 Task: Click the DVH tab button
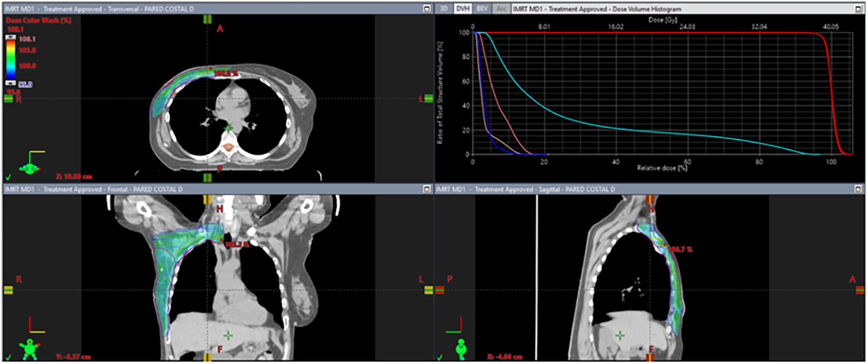pos(463,9)
